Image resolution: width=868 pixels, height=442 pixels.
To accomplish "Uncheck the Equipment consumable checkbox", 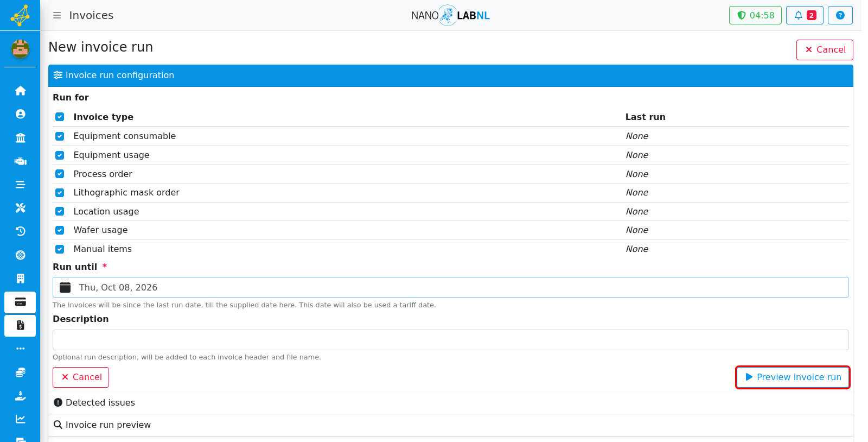I will click(60, 136).
